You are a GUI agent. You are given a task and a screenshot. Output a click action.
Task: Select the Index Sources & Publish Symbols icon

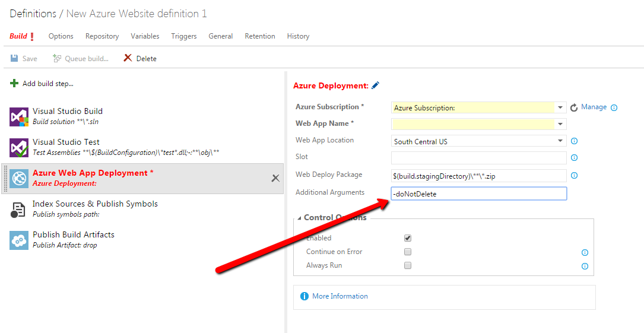[x=18, y=210]
